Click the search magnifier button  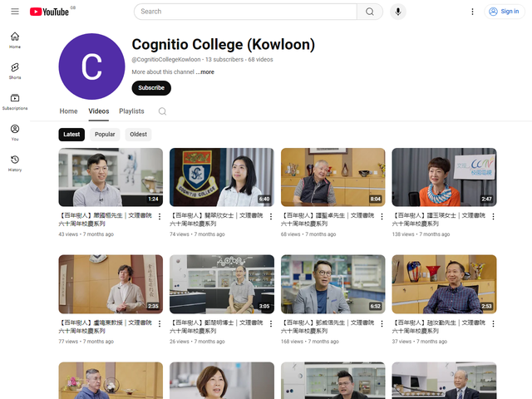click(x=369, y=12)
